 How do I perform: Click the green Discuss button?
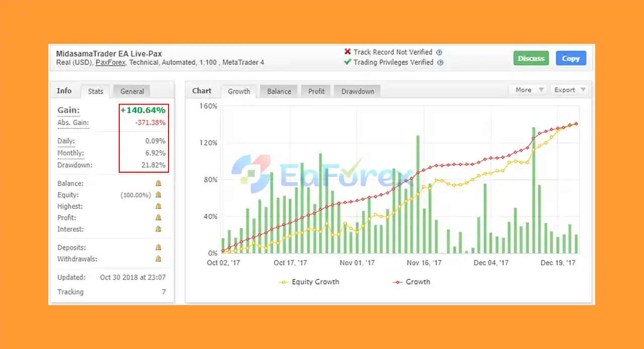tap(531, 58)
